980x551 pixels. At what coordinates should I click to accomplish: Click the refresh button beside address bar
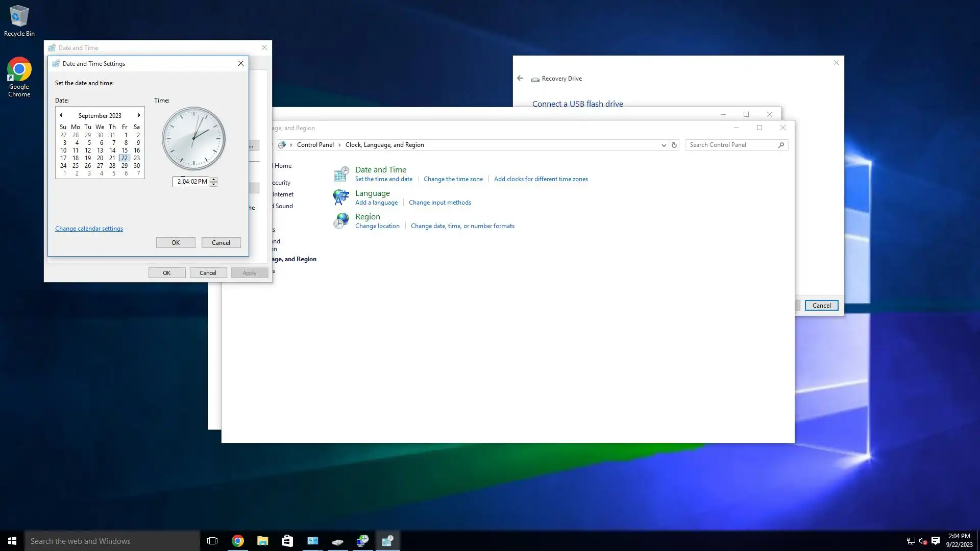click(674, 145)
